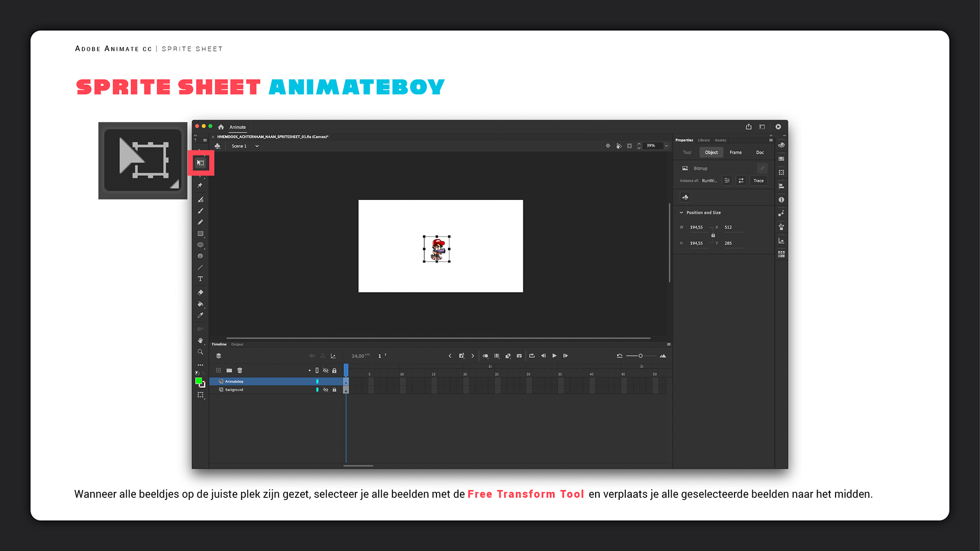Select the Eraser tool
Screen dimensions: 980x551
[x=200, y=292]
